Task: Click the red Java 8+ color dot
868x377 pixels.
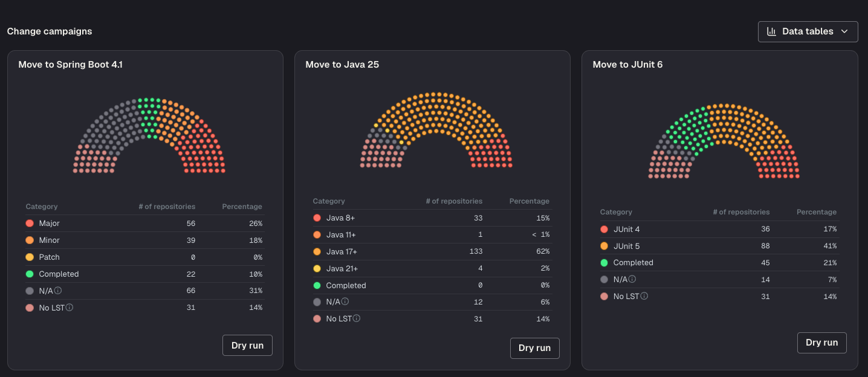Action: pyautogui.click(x=317, y=218)
